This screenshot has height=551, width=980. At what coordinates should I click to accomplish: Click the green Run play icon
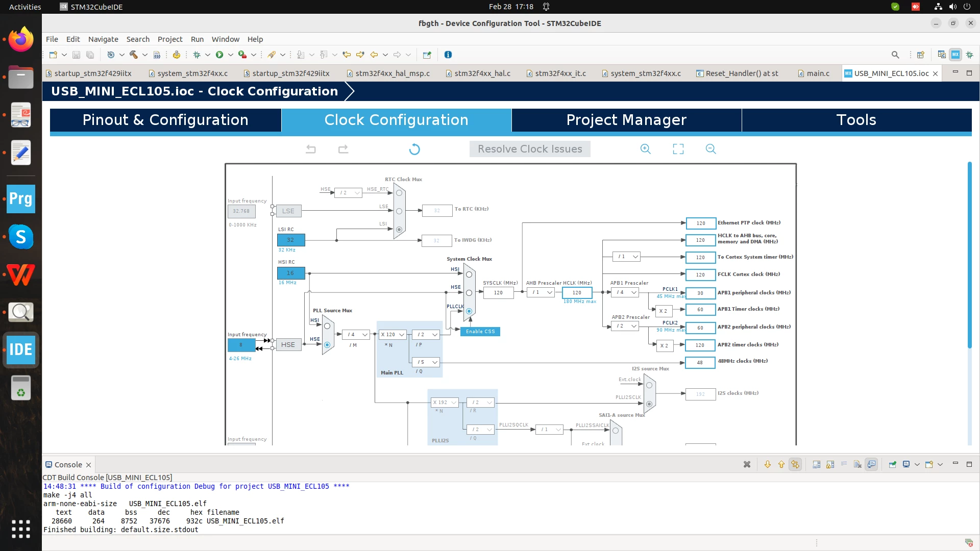coord(219,55)
